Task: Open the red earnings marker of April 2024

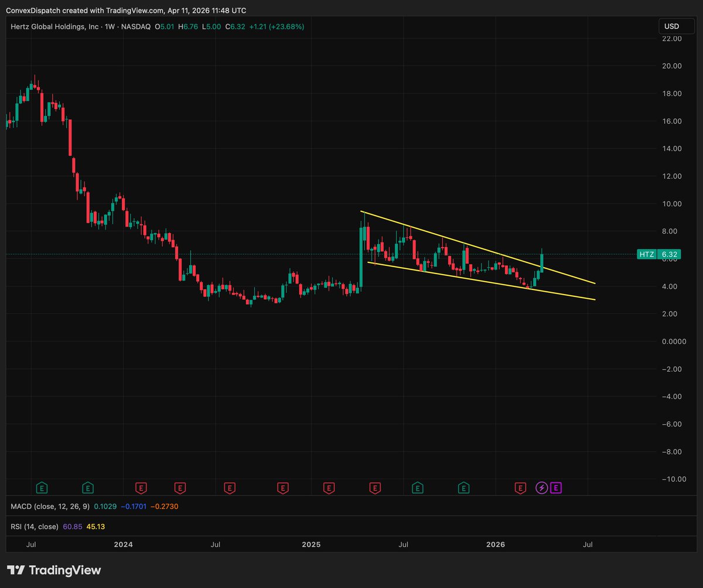Action: (x=180, y=487)
